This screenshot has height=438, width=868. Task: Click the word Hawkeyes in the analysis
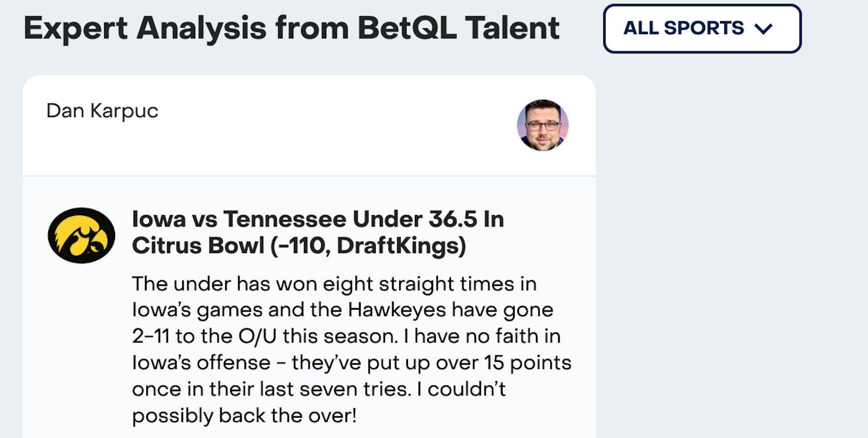397,310
